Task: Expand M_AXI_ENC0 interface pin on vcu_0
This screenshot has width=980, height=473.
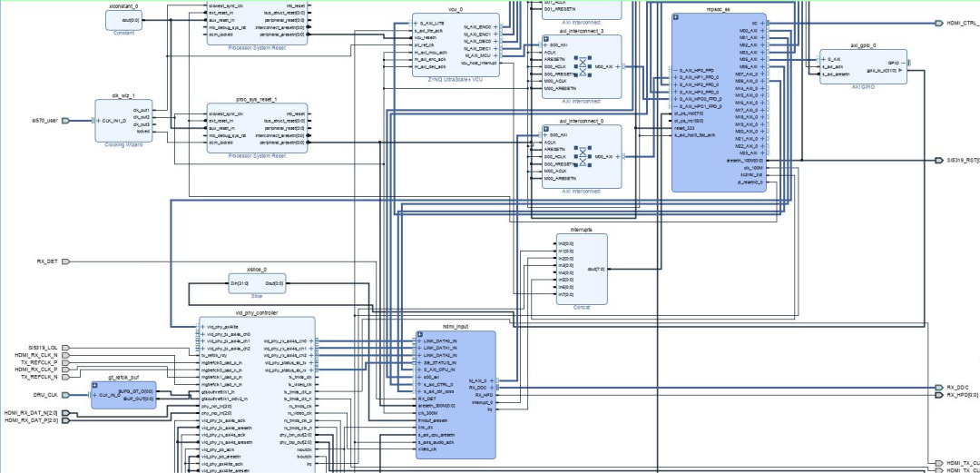Action: tap(495, 27)
